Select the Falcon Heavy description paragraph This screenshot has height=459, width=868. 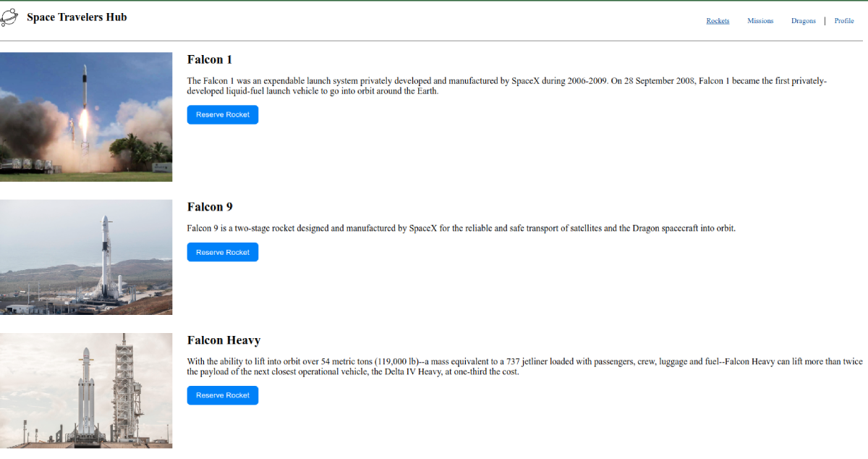524,366
